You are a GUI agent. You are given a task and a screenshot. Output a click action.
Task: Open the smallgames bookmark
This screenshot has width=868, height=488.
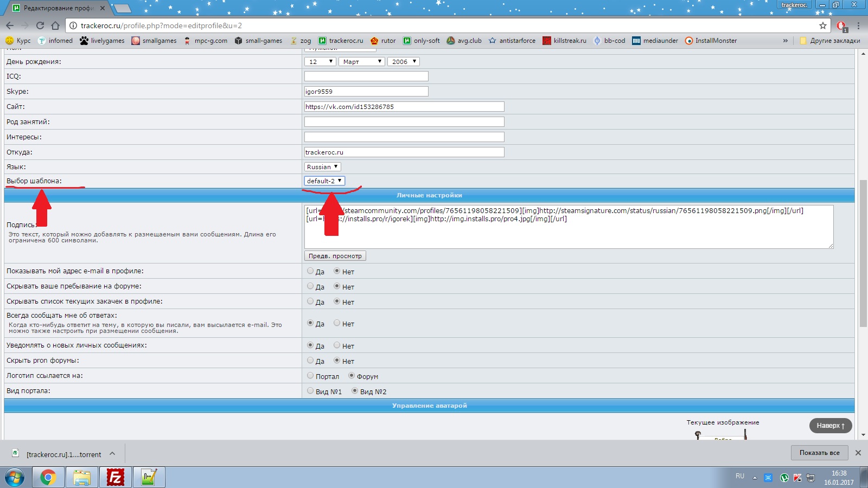[x=154, y=41]
